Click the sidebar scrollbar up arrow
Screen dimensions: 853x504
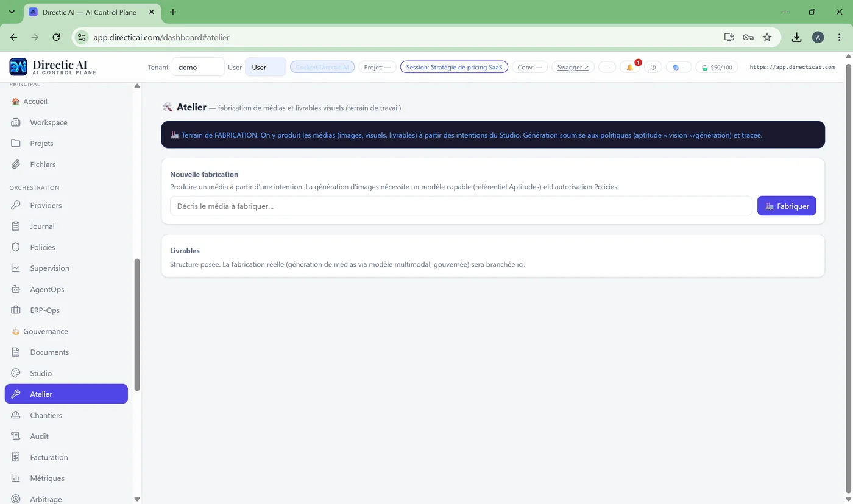click(137, 86)
